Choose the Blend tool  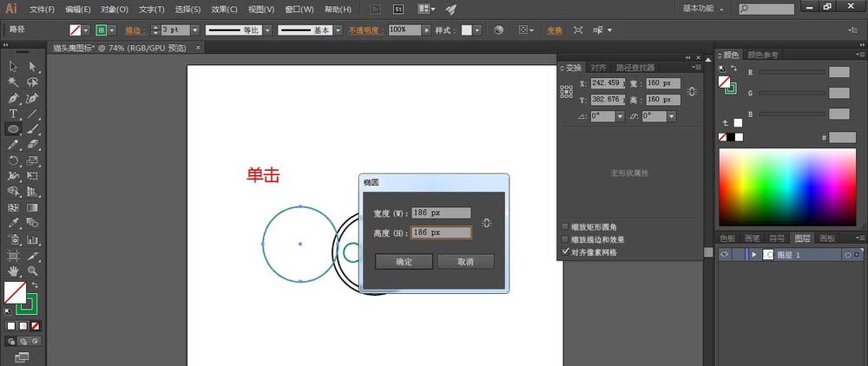(32, 224)
